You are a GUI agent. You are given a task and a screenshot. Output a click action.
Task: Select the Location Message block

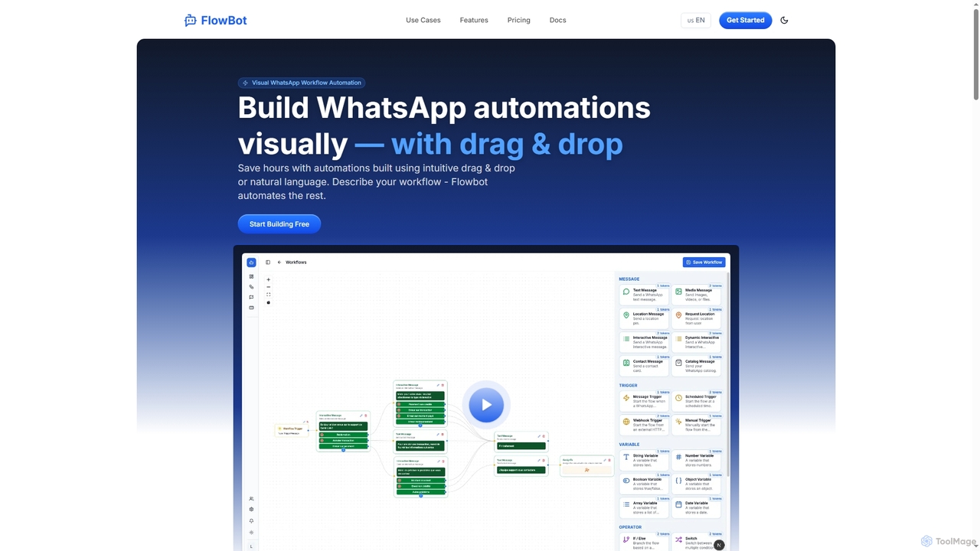click(x=645, y=318)
